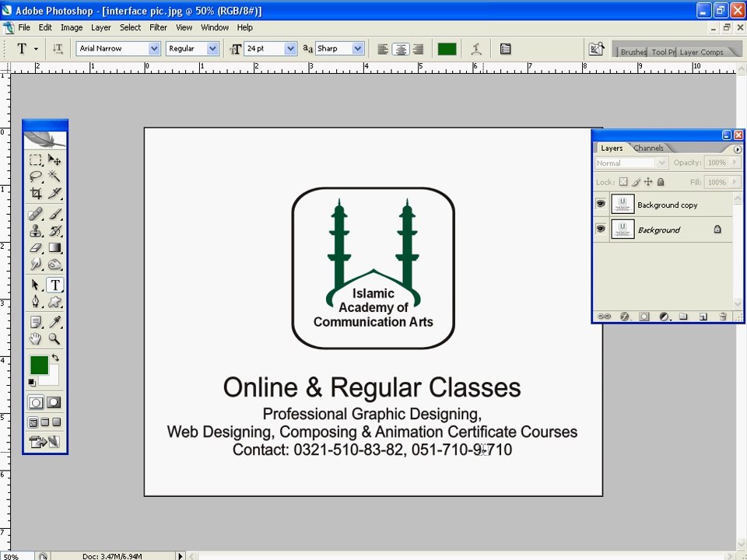Open the Filter menu

coord(158,28)
